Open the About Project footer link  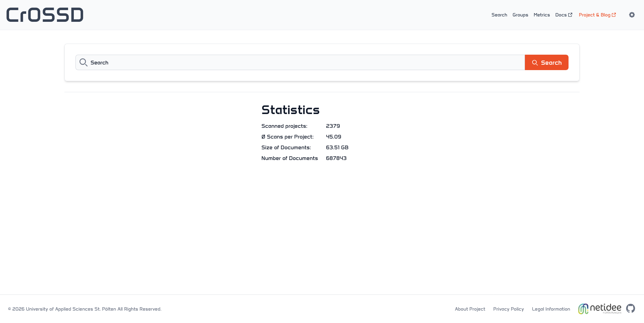[470, 309]
